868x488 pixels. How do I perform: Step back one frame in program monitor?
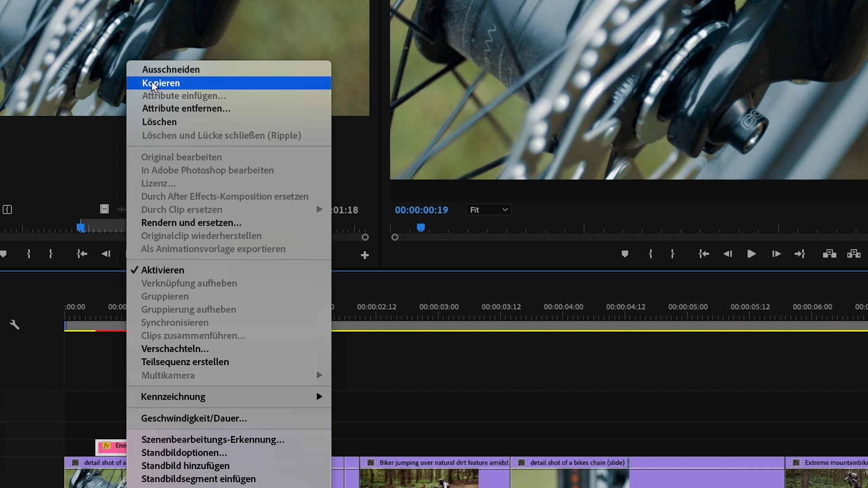[x=727, y=254]
